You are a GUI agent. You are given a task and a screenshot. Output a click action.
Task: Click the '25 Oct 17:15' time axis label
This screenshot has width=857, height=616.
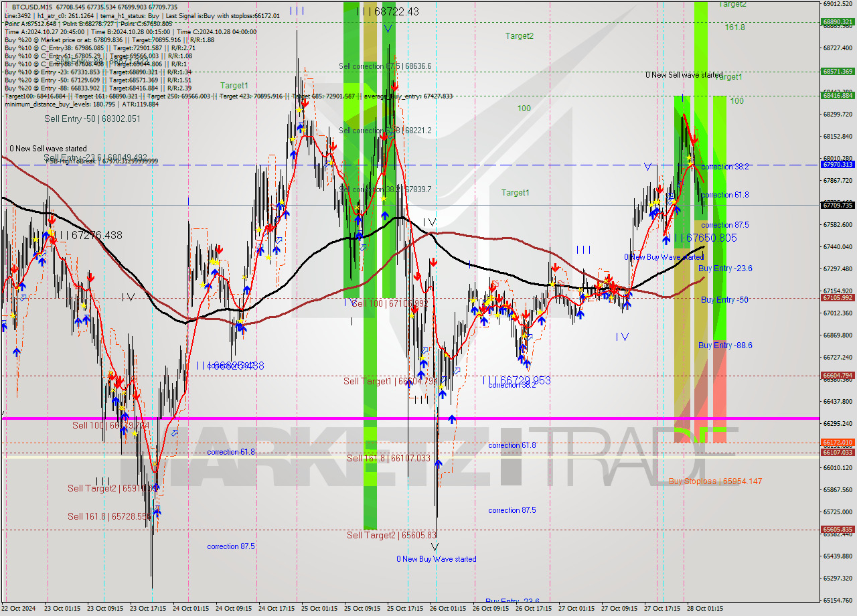(x=406, y=609)
